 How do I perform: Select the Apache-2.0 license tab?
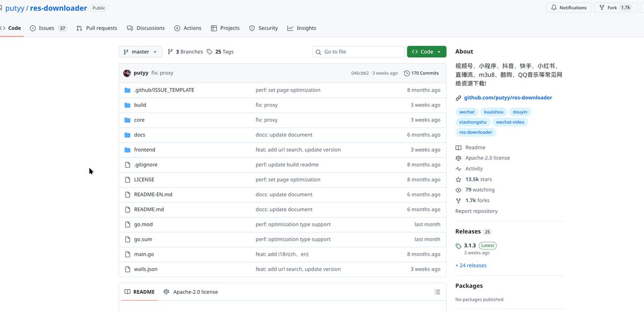pos(191,292)
